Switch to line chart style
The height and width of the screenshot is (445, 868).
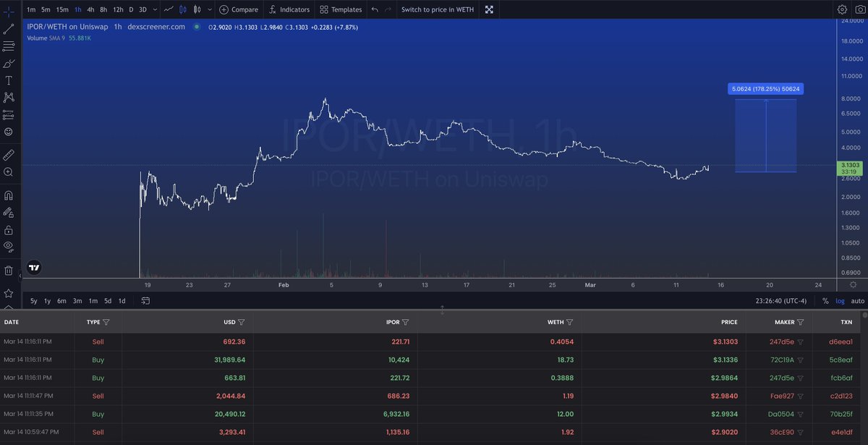tap(169, 9)
